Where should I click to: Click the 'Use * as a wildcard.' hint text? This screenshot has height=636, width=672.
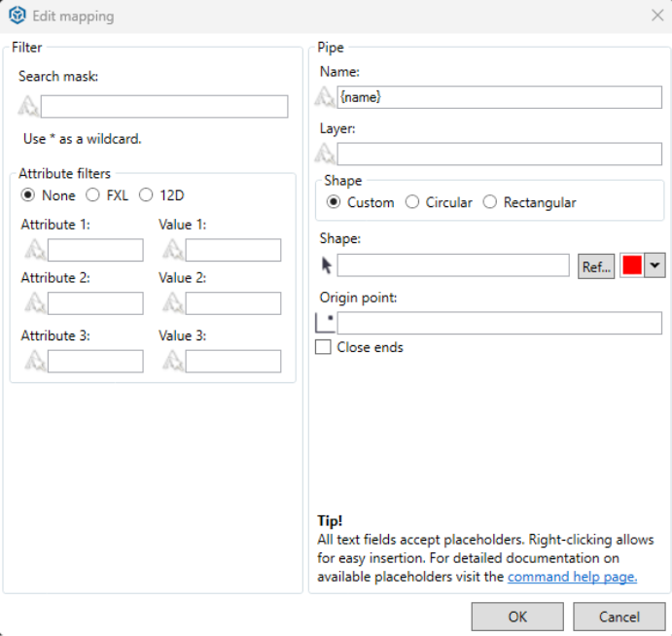coord(83,139)
